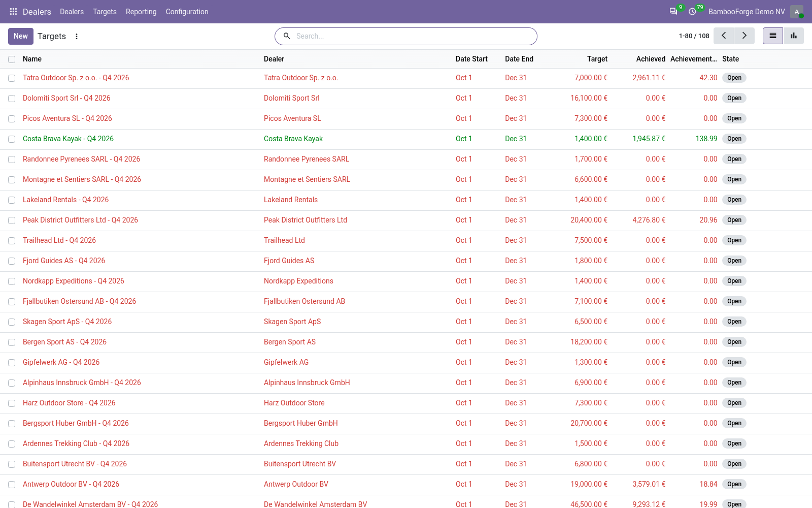
Task: Click the Dealers app title
Action: pos(37,12)
